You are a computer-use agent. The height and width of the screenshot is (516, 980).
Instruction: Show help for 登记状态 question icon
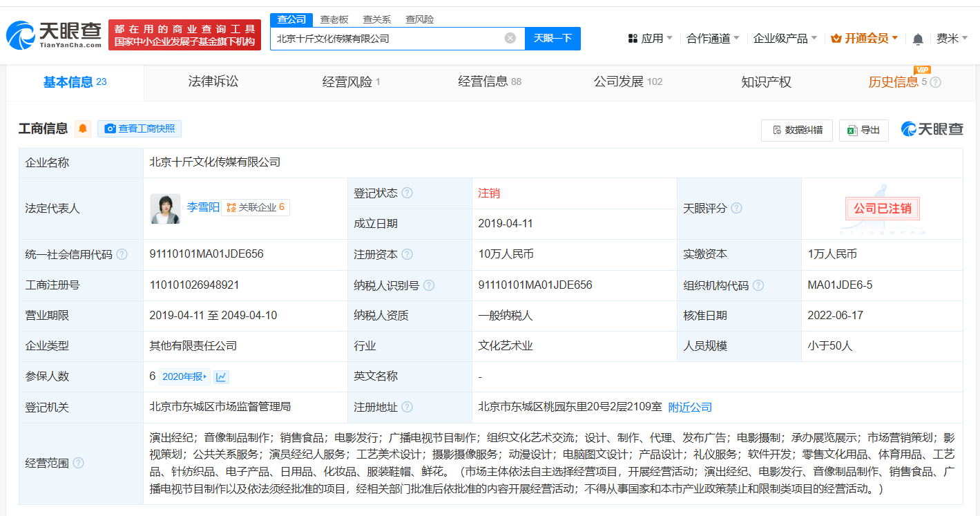click(407, 193)
